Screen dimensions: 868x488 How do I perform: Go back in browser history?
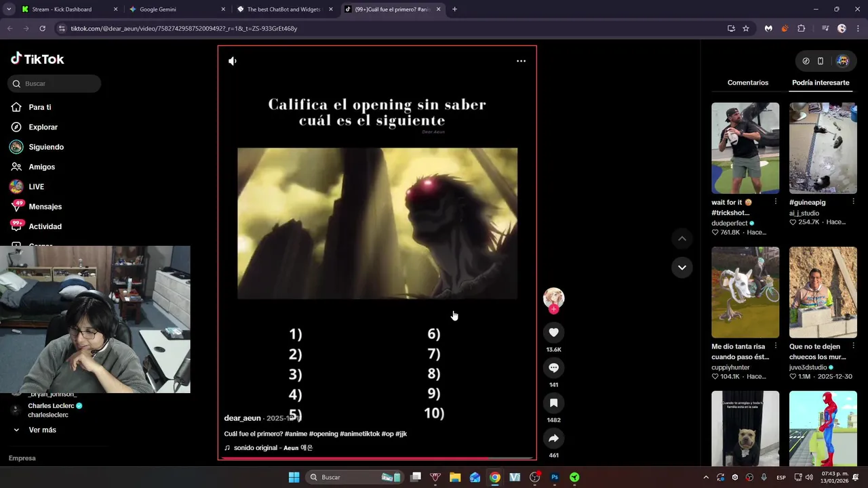[x=9, y=28]
